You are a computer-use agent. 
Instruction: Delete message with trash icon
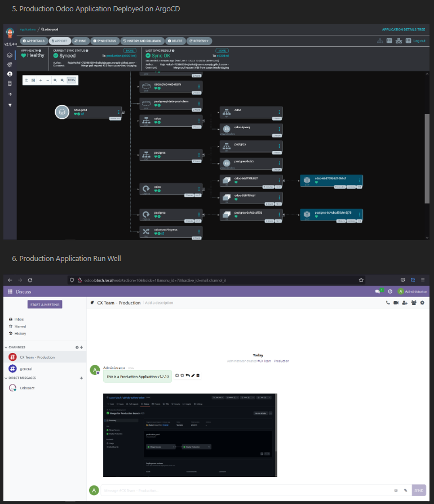[198, 375]
